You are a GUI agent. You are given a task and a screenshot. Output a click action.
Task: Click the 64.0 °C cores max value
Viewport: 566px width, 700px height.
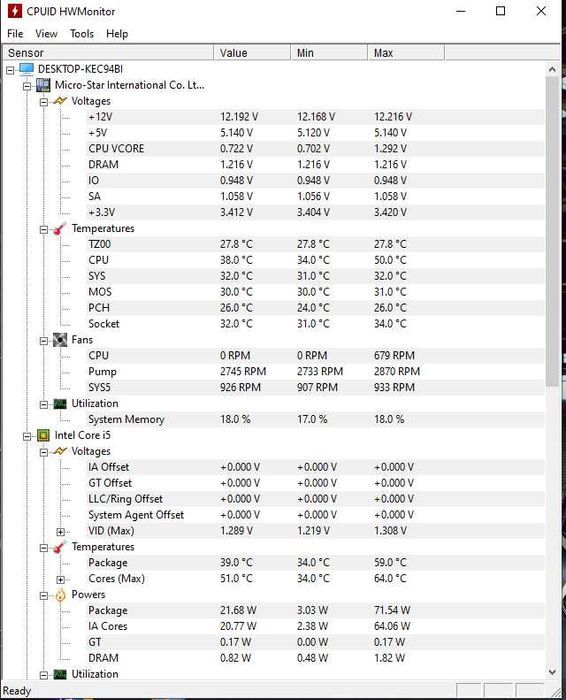(x=390, y=579)
